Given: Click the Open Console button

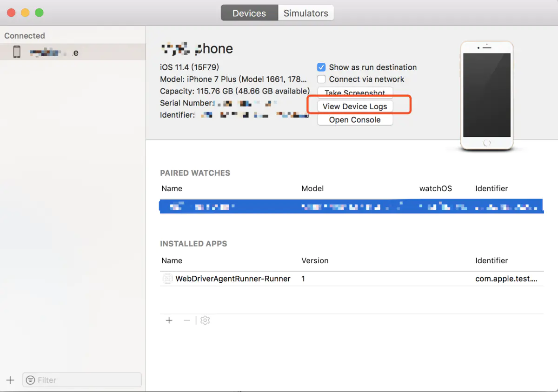Looking at the screenshot, I should [x=355, y=120].
